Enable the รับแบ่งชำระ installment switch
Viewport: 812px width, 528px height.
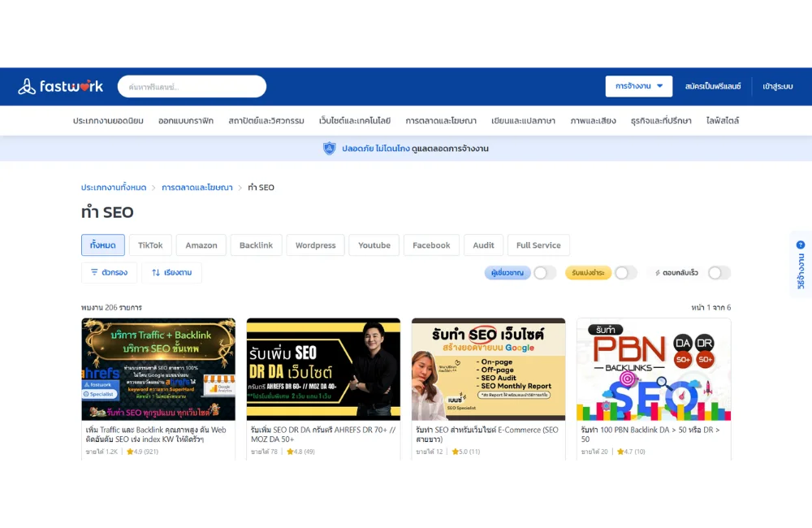(x=625, y=273)
